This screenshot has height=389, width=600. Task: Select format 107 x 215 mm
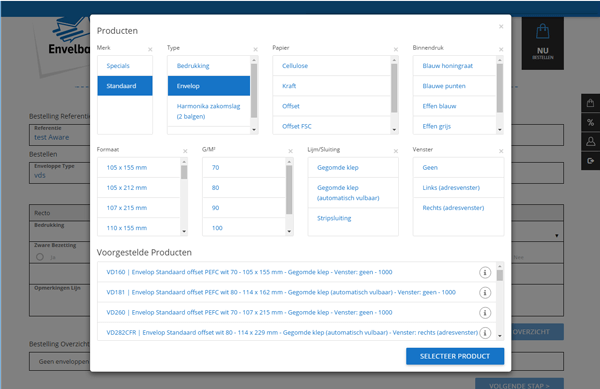tap(139, 208)
